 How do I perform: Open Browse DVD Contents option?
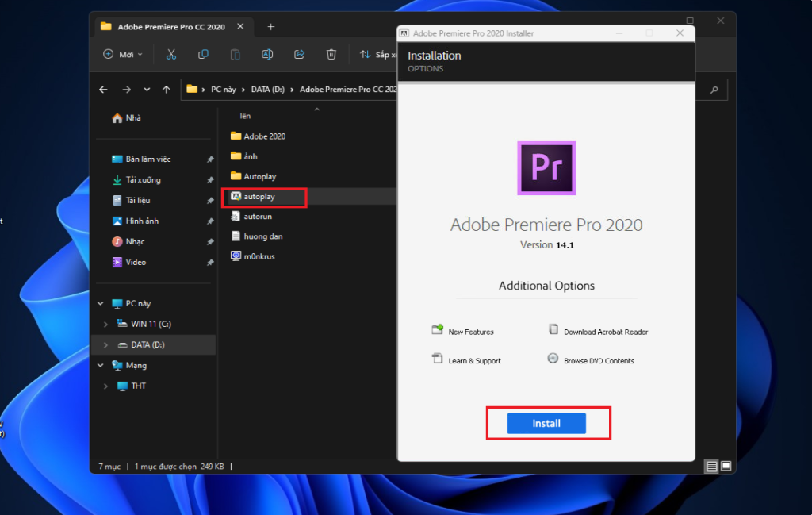pos(591,359)
